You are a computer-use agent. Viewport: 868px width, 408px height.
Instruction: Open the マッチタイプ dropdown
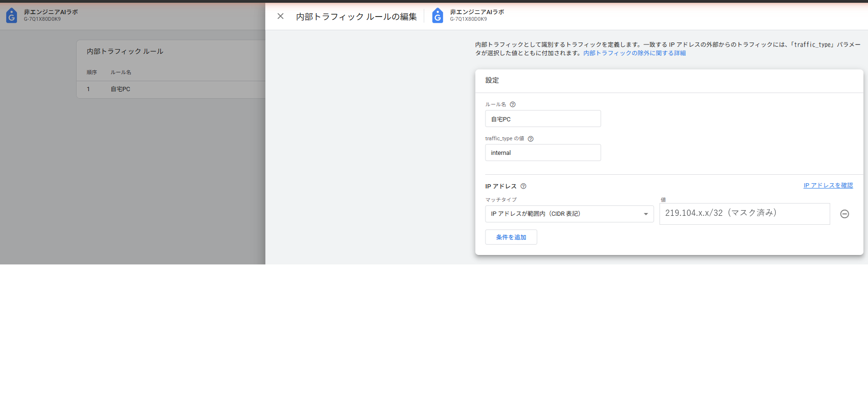[569, 214]
